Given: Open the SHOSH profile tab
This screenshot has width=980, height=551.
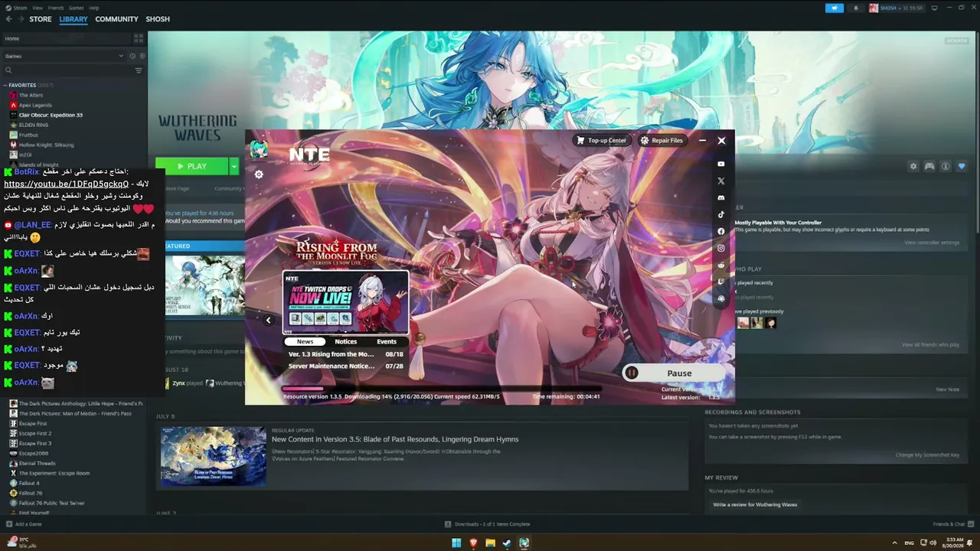Looking at the screenshot, I should (158, 19).
